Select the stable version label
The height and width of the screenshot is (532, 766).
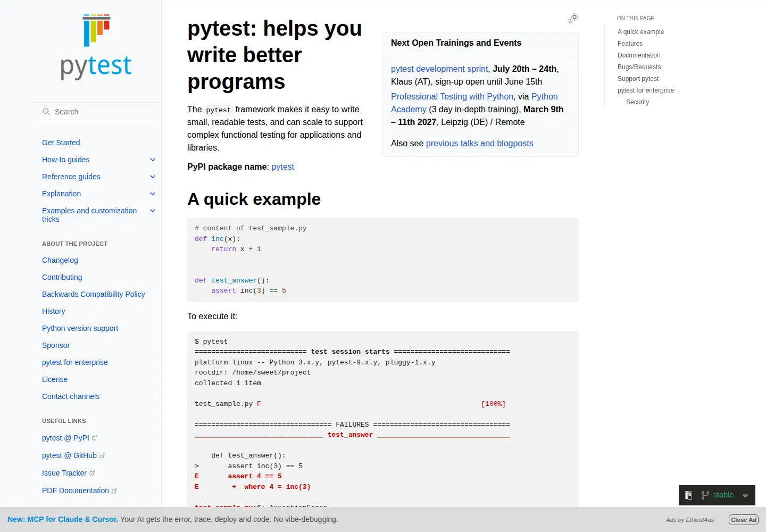point(723,495)
